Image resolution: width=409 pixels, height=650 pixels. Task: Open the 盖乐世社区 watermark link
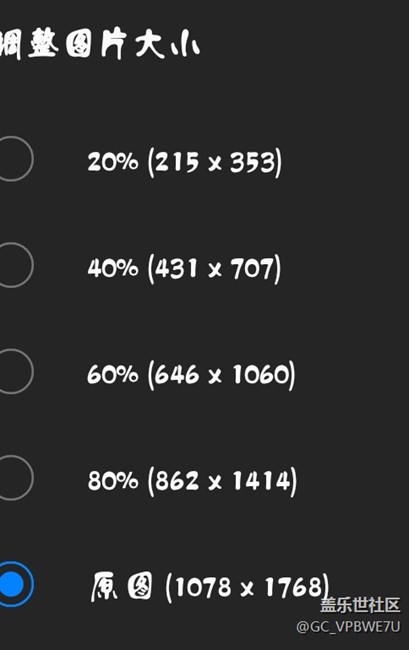pyautogui.click(x=360, y=605)
